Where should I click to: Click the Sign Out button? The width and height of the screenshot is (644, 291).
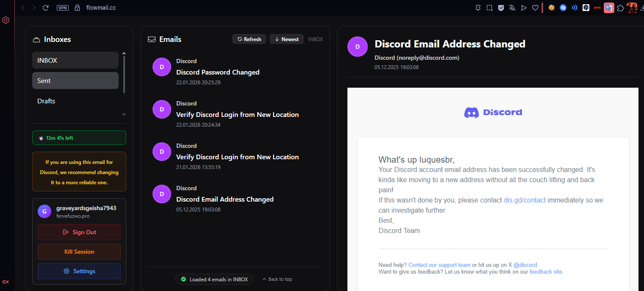pyautogui.click(x=79, y=232)
